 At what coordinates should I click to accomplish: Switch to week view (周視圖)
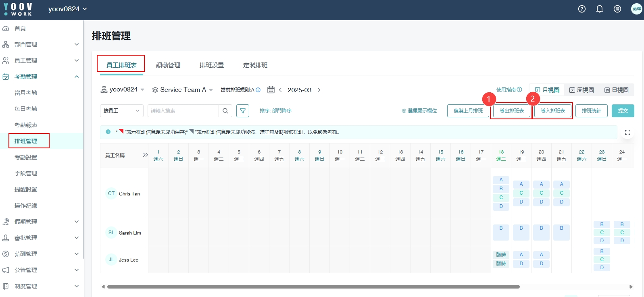coord(581,90)
